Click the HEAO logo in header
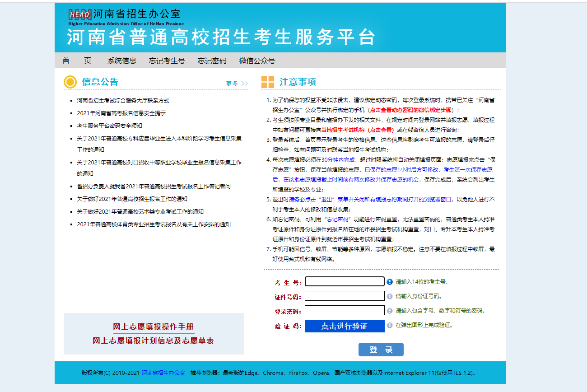The image size is (587, 392). [80, 14]
